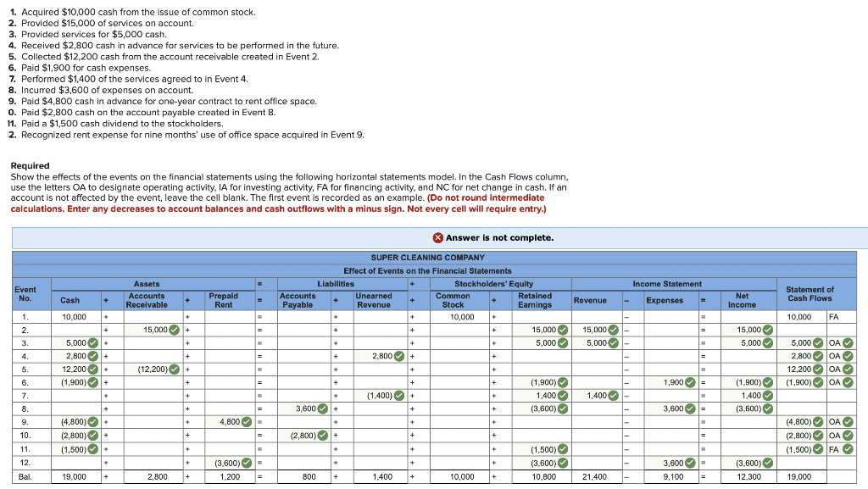Image resolution: width=868 pixels, height=489 pixels.
Task: Click the 'Unearned Revenue' column header
Action: [374, 300]
